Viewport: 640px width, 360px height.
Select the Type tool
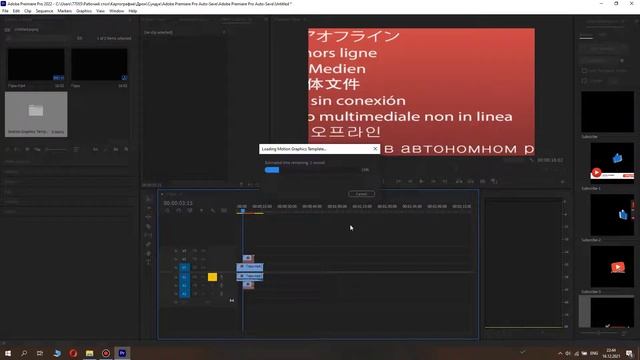(x=148, y=262)
